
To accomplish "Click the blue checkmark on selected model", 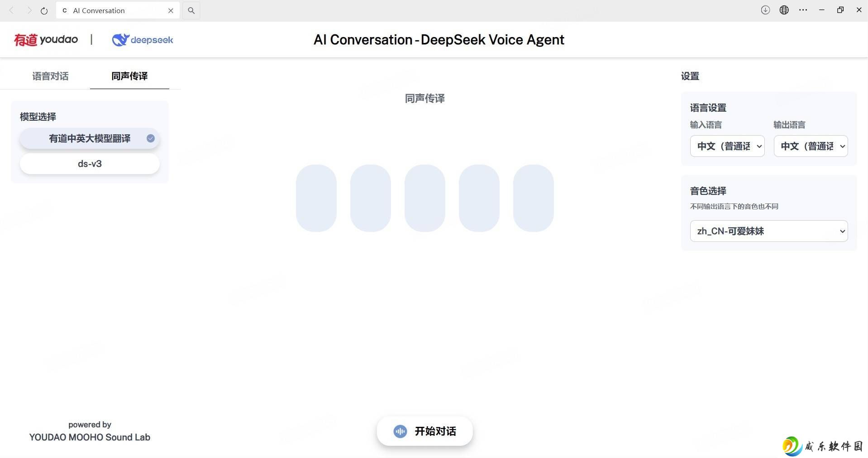I will pos(151,138).
